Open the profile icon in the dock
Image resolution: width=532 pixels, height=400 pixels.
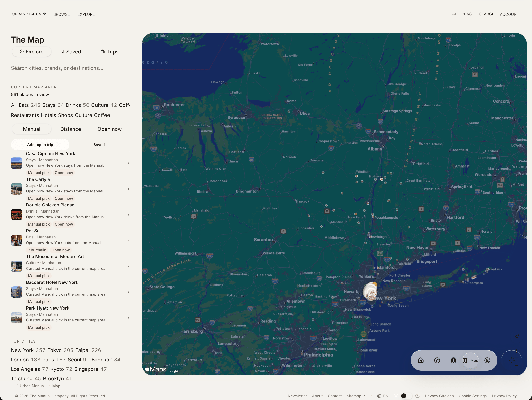(487, 360)
